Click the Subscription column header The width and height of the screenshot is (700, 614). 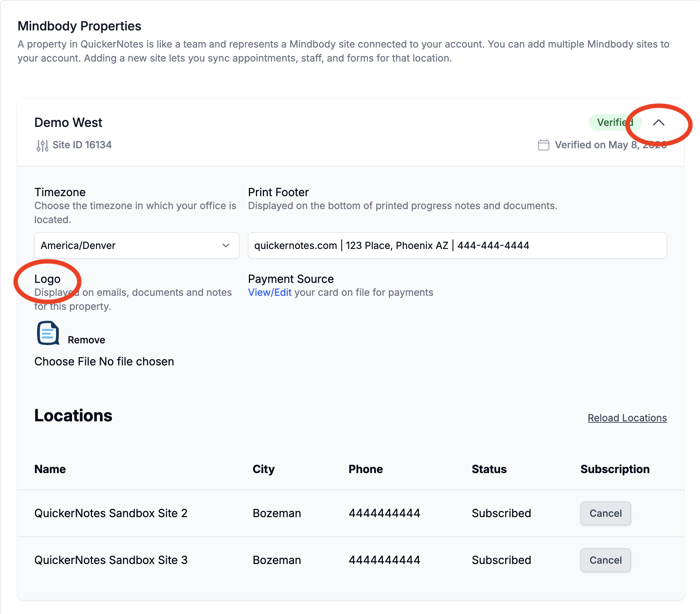point(615,469)
